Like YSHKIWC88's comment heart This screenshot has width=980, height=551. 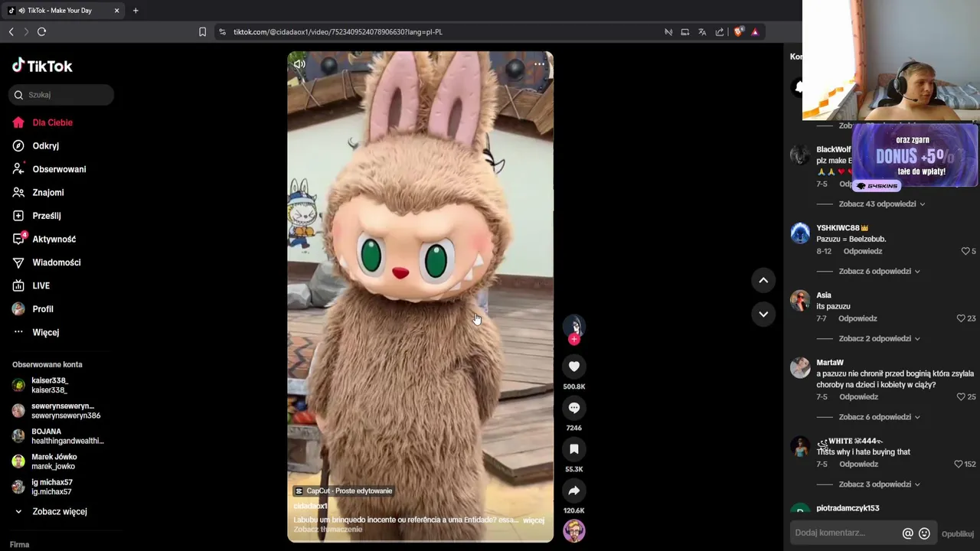click(965, 251)
